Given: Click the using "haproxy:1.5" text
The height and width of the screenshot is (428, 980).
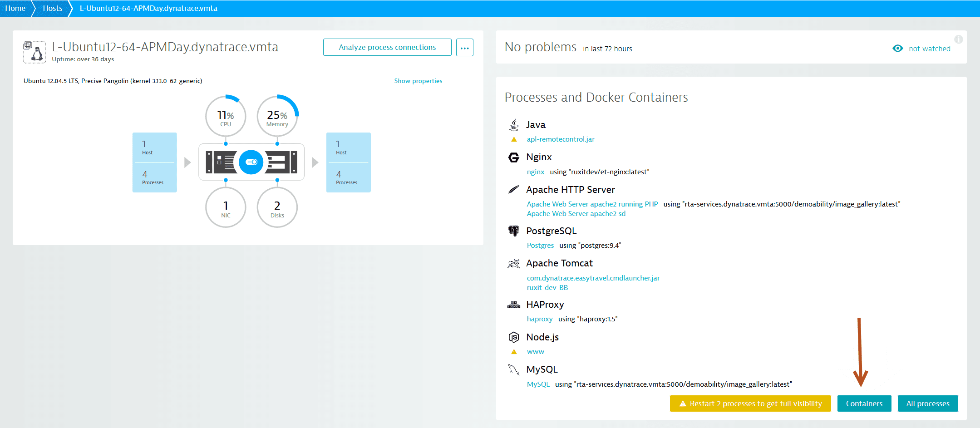Looking at the screenshot, I should [588, 319].
